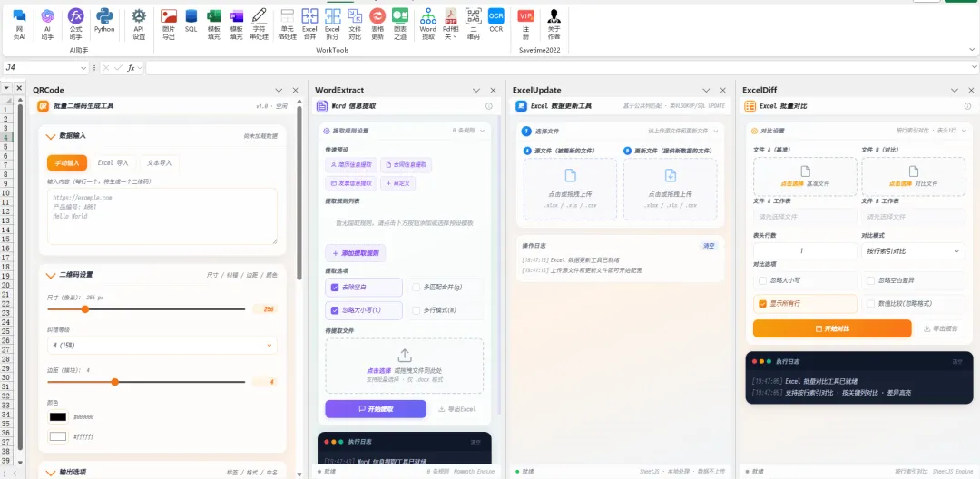Click the VIP 注册 icon
Screen dimensions: 980x479
525,24
